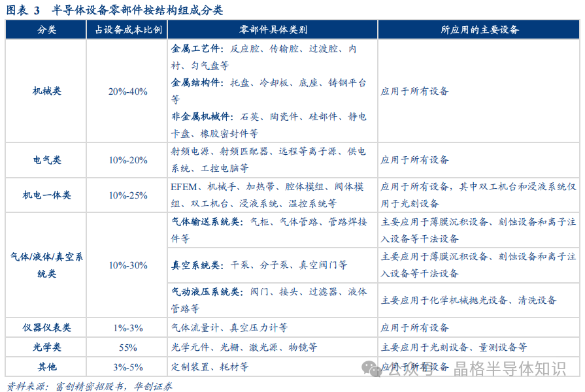Select the "光学类" category cell

pyautogui.click(x=46, y=348)
